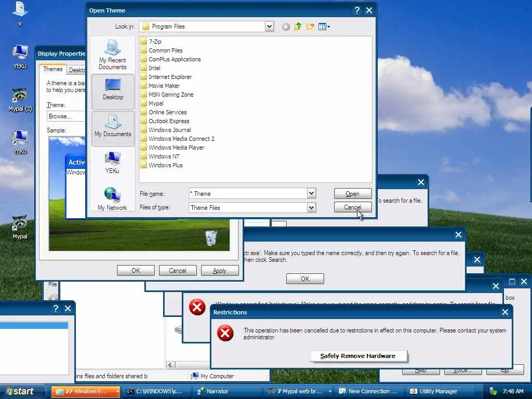
Task: Select the Mypal folder in file list
Action: [x=152, y=103]
